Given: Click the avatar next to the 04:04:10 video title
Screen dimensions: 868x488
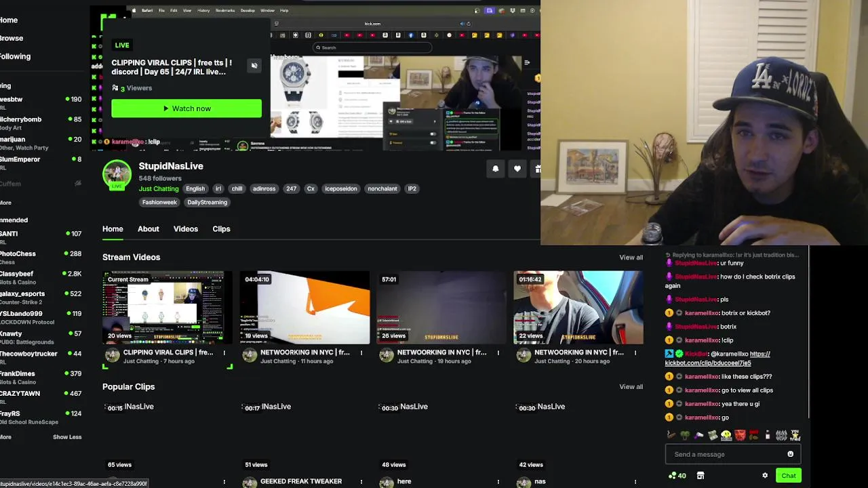Looking at the screenshot, I should [x=250, y=356].
